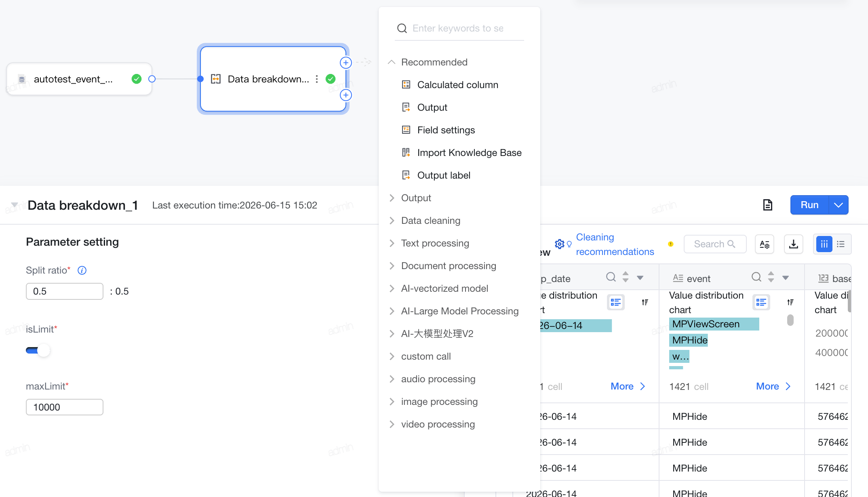Click the search icon in the event column

[x=756, y=277]
